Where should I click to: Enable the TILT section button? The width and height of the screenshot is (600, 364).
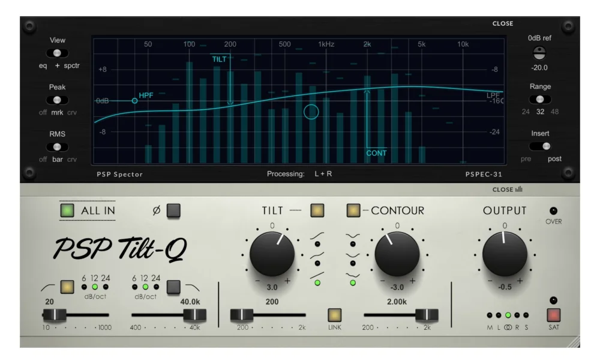coord(317,210)
